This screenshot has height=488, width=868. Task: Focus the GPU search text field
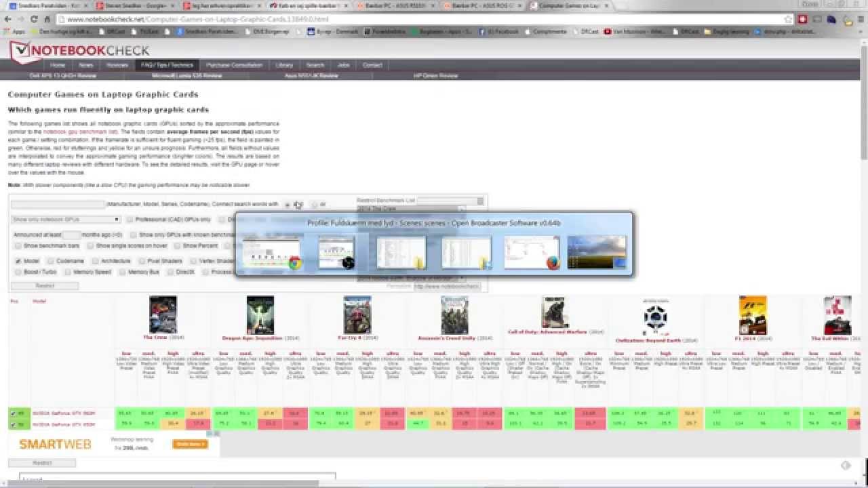tap(58, 204)
